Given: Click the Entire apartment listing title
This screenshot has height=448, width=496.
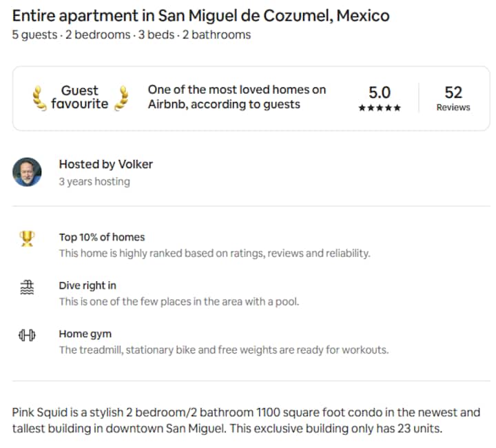Looking at the screenshot, I should point(200,15).
